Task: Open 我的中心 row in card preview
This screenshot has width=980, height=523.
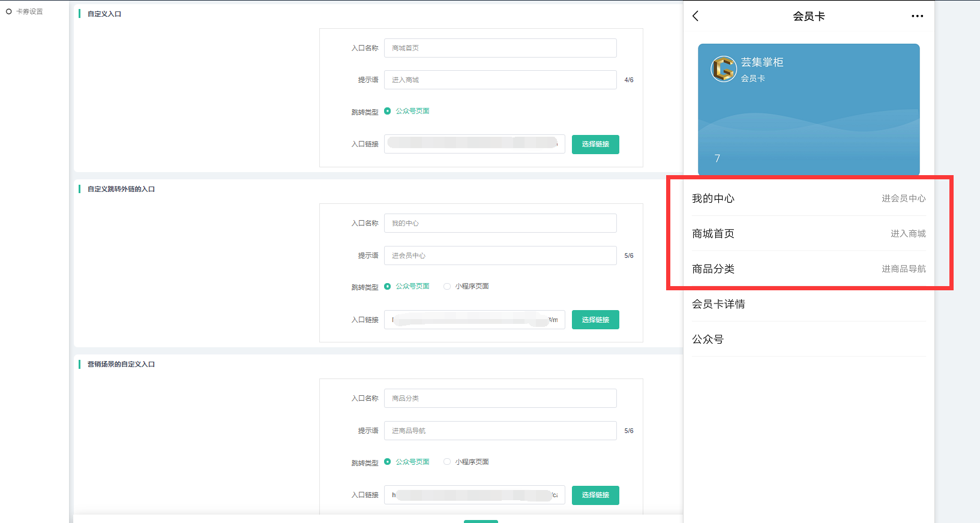Action: coord(808,199)
